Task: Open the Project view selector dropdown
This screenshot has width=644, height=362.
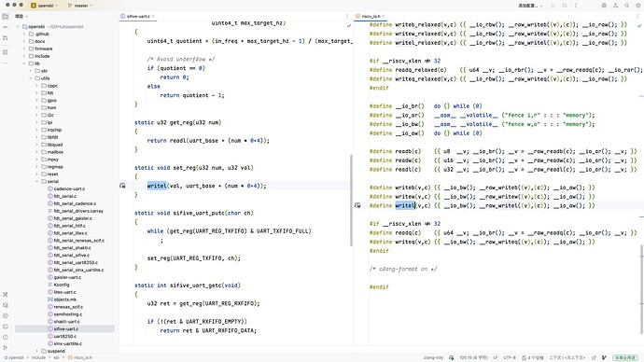Action: pos(21,17)
